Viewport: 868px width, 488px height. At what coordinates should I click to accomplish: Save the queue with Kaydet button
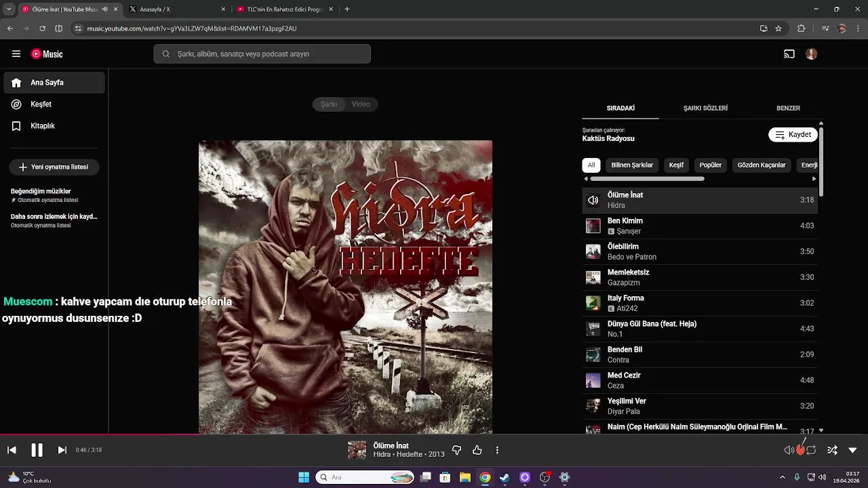[x=793, y=135]
